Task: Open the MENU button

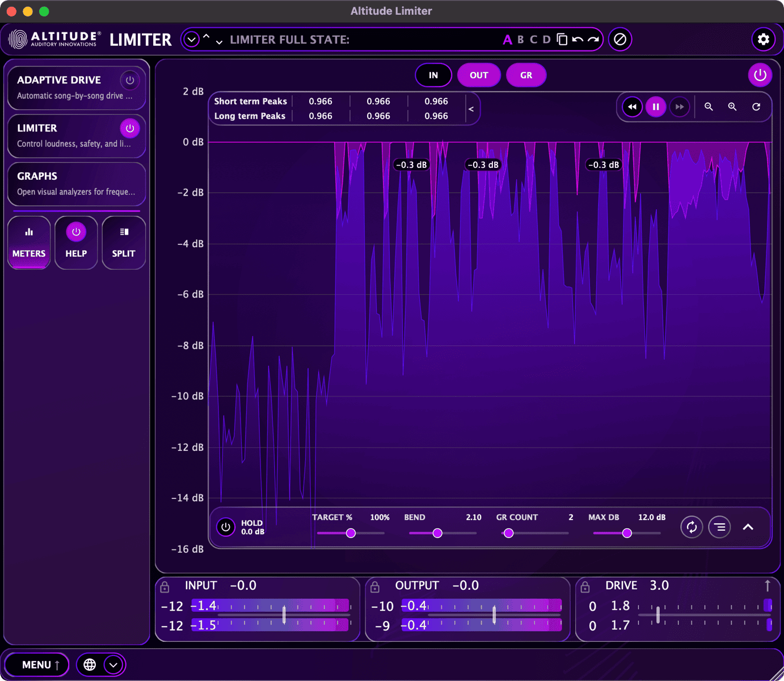Action: coord(37,665)
